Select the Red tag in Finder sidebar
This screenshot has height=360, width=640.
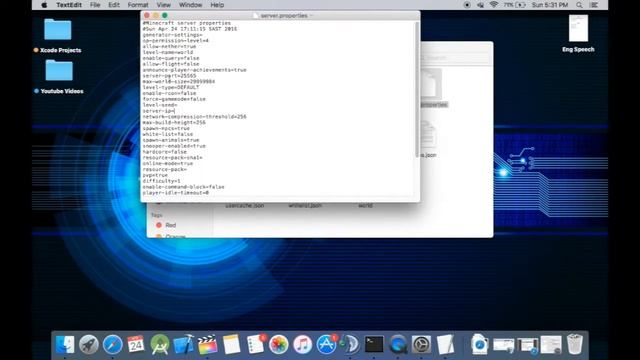(166, 225)
